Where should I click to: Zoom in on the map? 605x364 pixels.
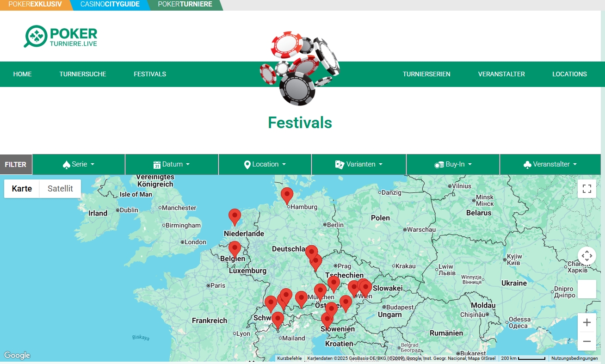tap(586, 322)
